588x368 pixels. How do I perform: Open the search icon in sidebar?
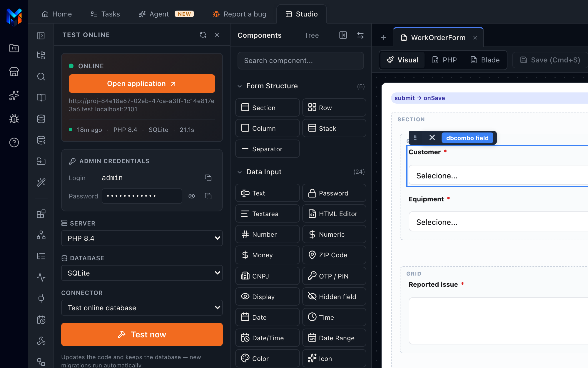click(41, 77)
